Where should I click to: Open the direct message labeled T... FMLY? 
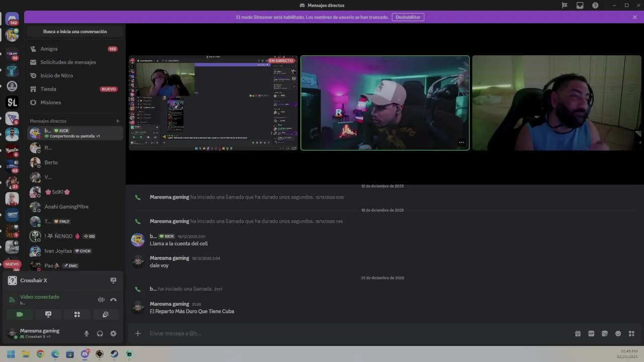75,221
